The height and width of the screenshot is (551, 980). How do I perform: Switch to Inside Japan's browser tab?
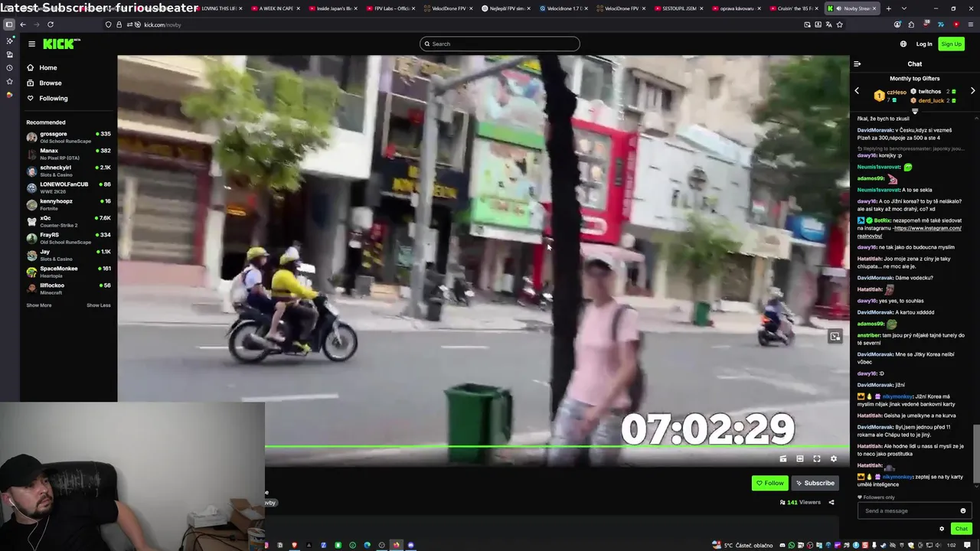point(333,8)
